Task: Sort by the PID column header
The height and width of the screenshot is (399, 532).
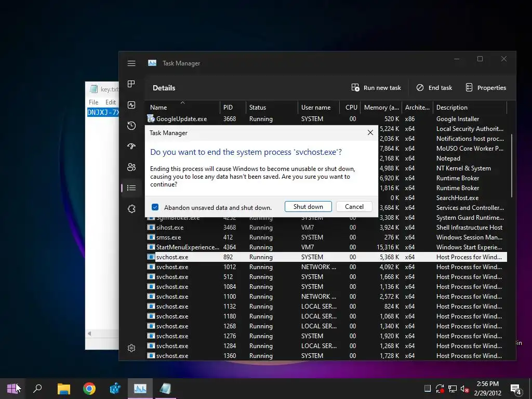Action: (233, 107)
